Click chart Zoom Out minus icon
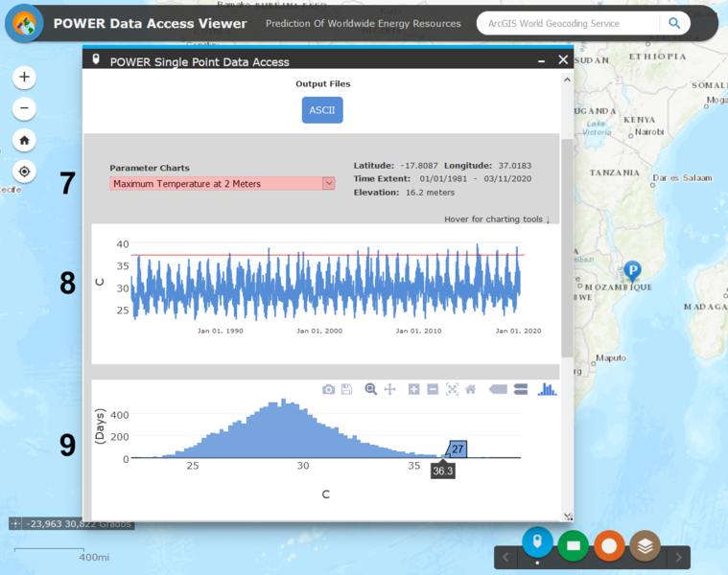Viewport: 728px width, 575px height. point(433,389)
